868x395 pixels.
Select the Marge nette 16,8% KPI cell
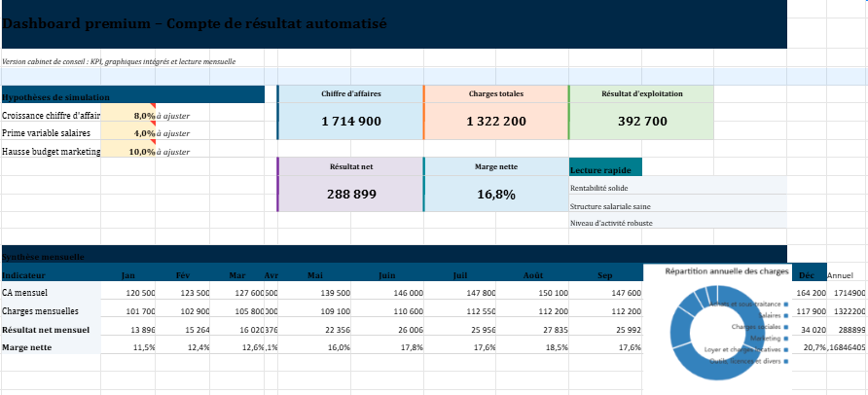[496, 194]
